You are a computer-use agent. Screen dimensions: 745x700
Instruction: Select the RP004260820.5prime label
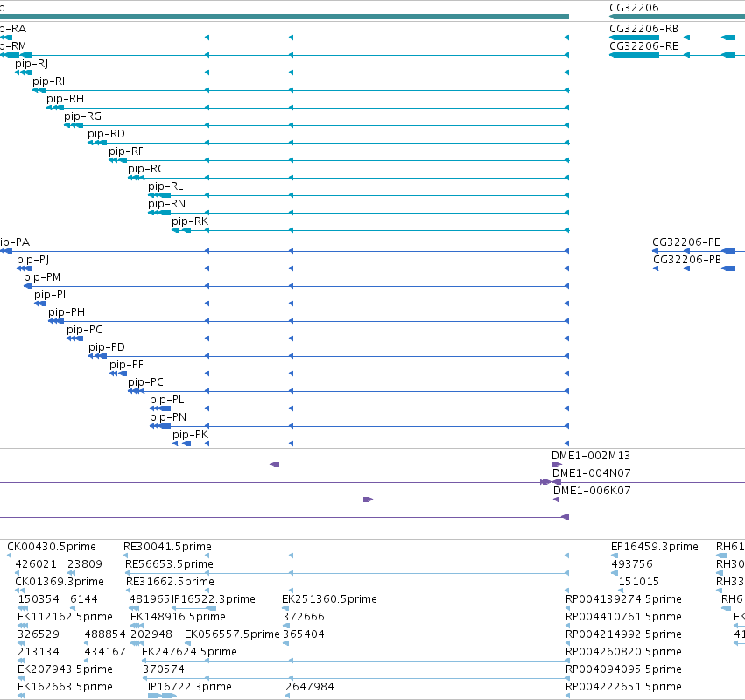point(623,652)
